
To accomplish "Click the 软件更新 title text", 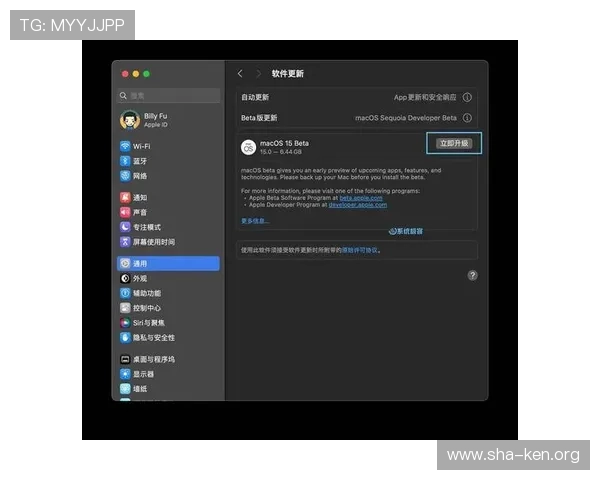I will 287,73.
